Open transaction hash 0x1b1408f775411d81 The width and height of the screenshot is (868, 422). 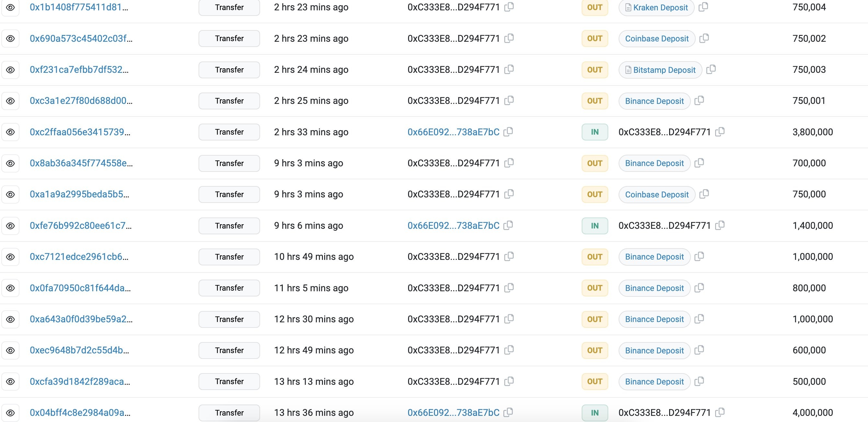coord(79,7)
